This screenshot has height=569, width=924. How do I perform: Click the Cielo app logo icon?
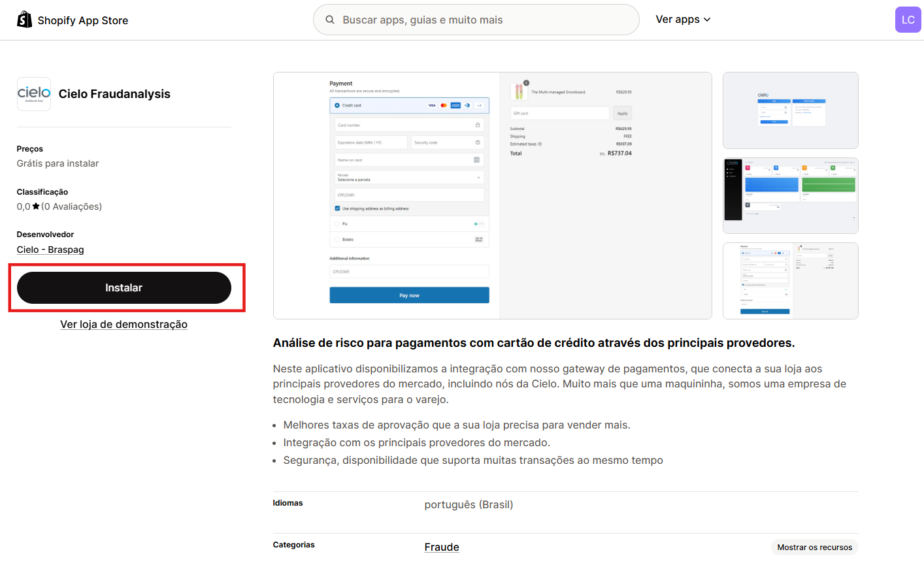(x=34, y=94)
